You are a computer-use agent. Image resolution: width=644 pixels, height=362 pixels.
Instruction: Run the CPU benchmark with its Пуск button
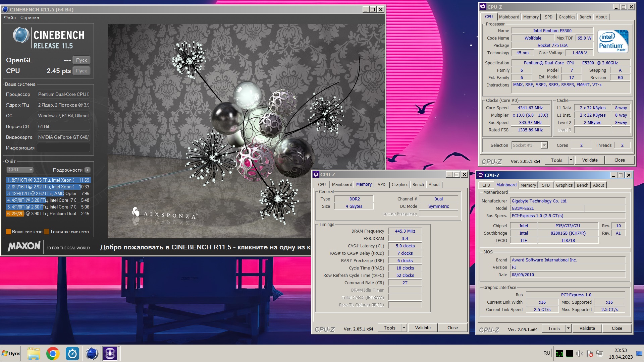(x=82, y=71)
